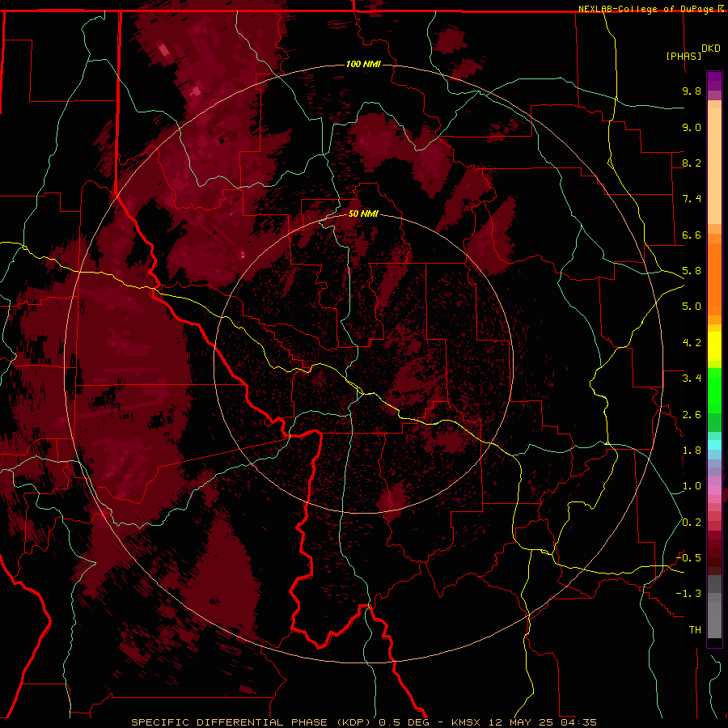Select the 9.0 color scale value
Screen dimensions: 728x728
(x=692, y=127)
